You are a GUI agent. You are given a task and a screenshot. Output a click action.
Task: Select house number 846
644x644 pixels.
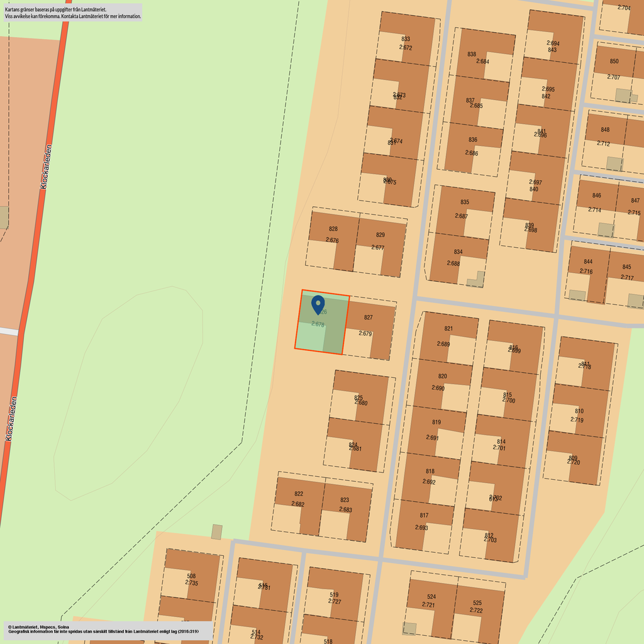596,196
